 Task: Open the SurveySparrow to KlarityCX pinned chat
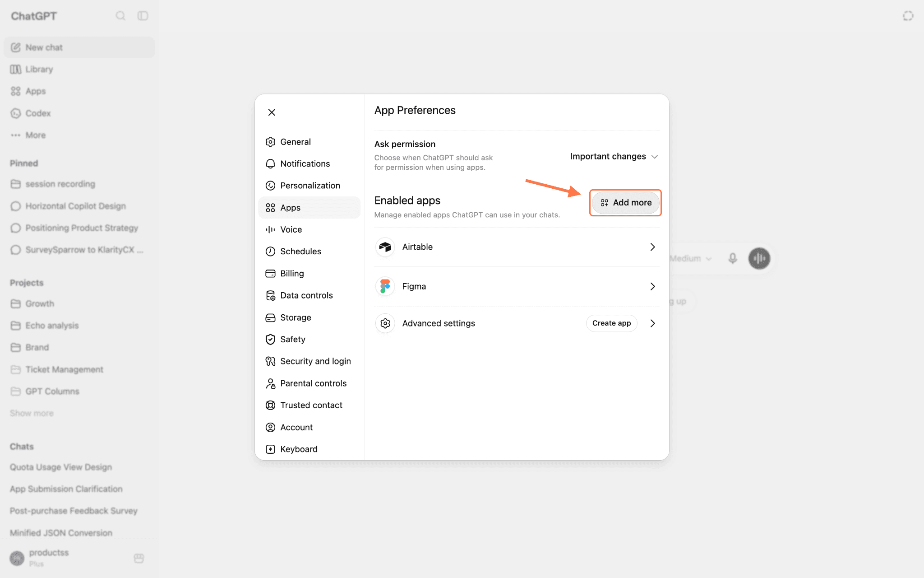(x=79, y=250)
